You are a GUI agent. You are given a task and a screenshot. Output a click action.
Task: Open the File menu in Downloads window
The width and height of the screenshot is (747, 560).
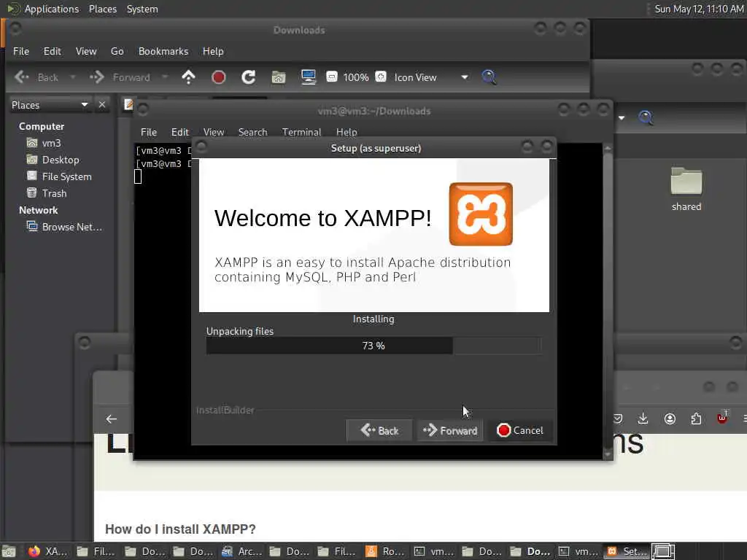tap(21, 51)
